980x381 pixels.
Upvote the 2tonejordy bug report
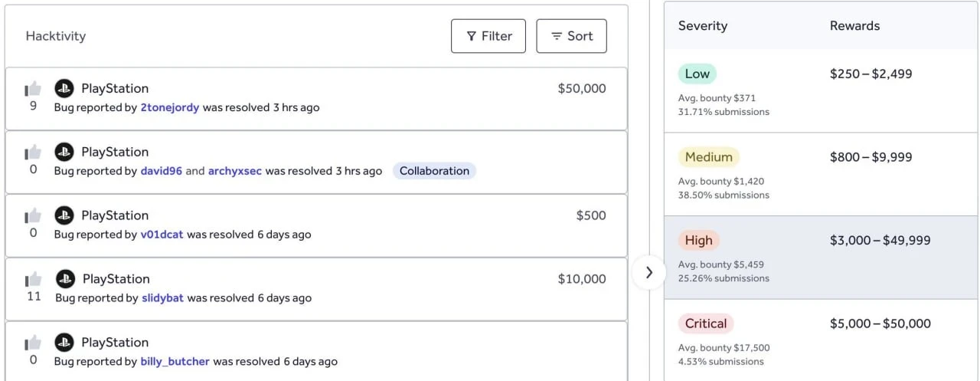(x=33, y=89)
